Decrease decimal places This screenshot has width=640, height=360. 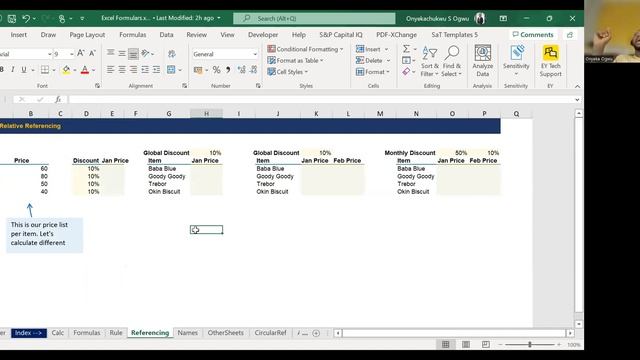coord(253,70)
